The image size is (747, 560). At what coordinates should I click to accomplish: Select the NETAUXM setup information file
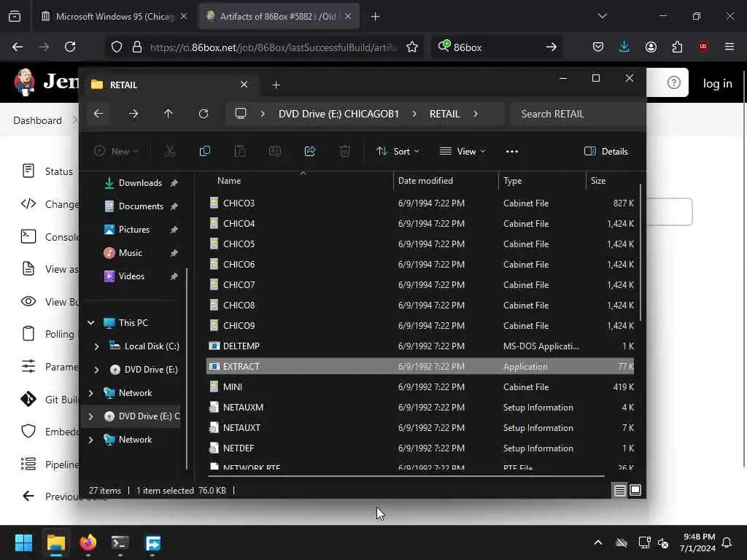pyautogui.click(x=419, y=407)
